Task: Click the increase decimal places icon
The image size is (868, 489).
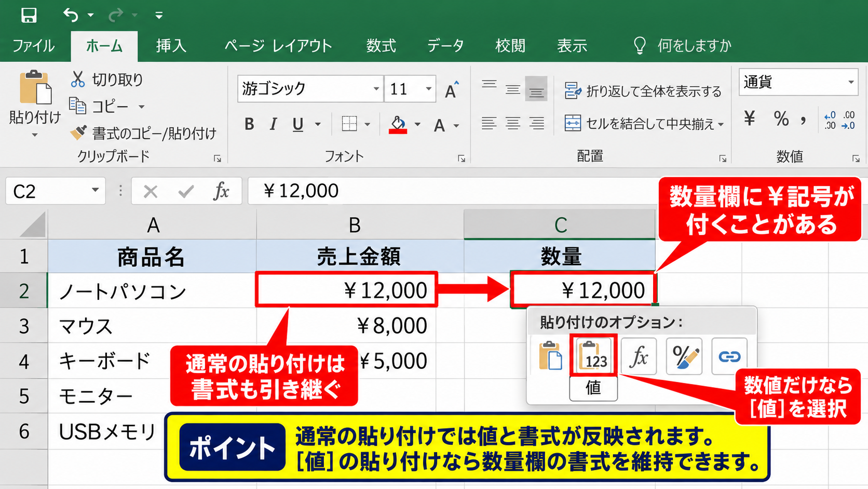Action: point(830,120)
